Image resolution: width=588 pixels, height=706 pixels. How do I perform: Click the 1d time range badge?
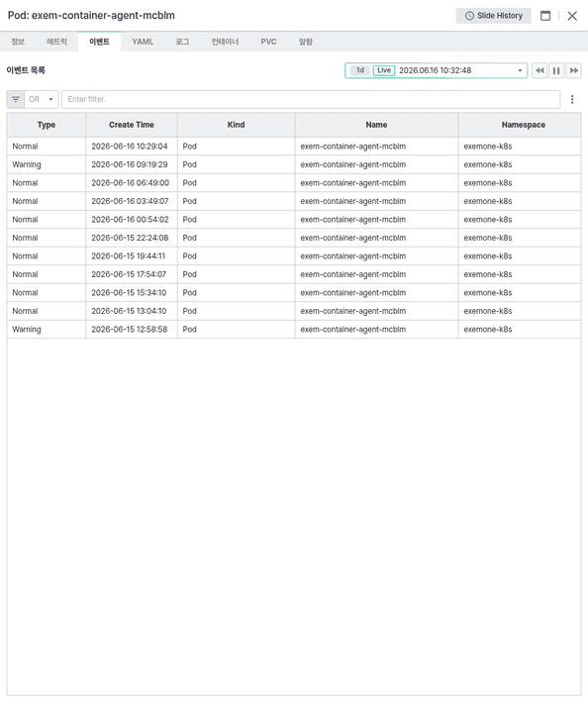coord(360,70)
